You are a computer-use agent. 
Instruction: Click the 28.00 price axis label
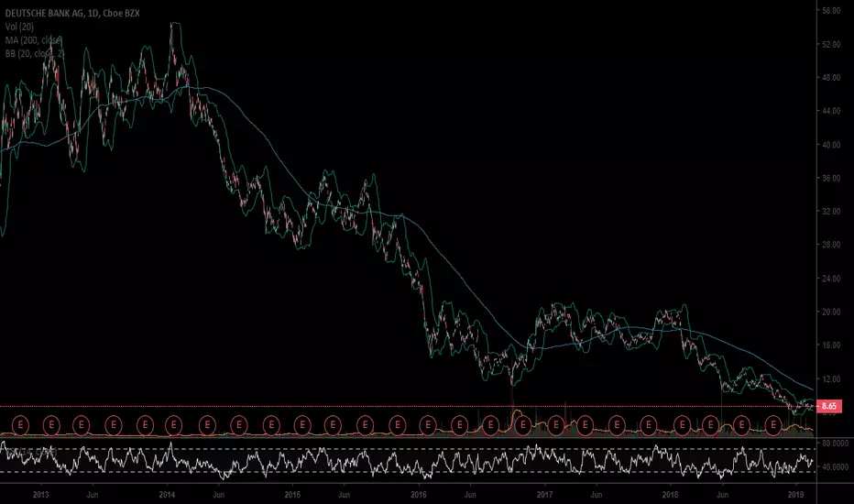coord(831,245)
